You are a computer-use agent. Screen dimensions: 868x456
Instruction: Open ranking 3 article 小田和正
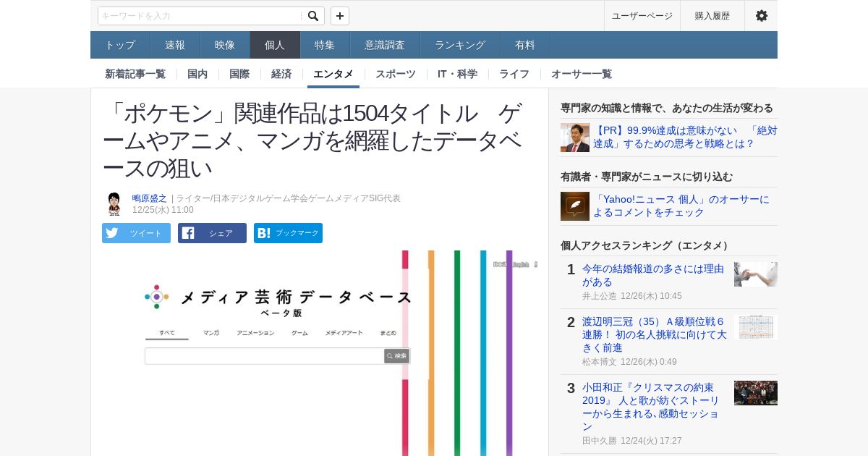(x=651, y=407)
